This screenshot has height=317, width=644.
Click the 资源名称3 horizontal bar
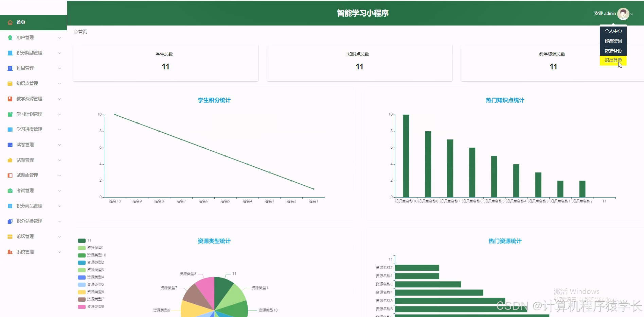(x=428, y=284)
